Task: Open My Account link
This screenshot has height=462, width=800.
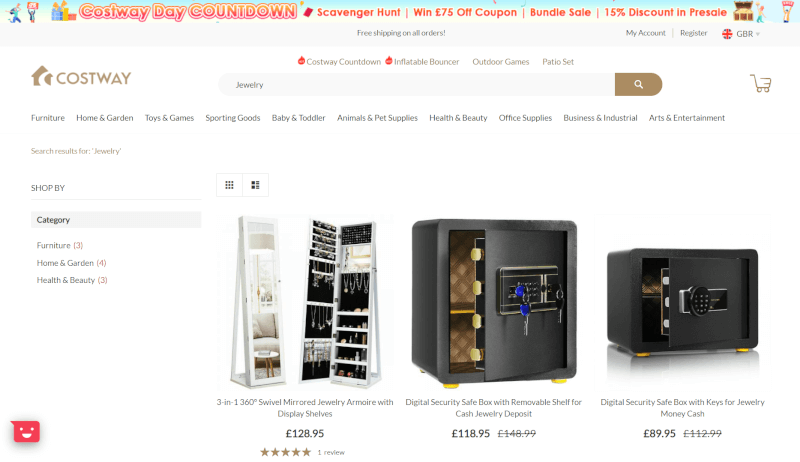Action: (645, 33)
